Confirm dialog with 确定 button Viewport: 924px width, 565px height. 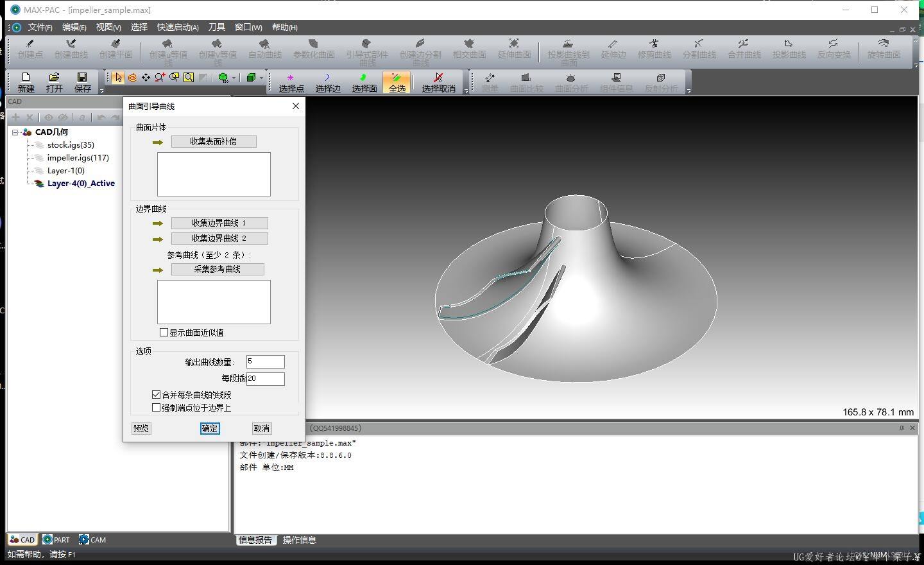(210, 428)
